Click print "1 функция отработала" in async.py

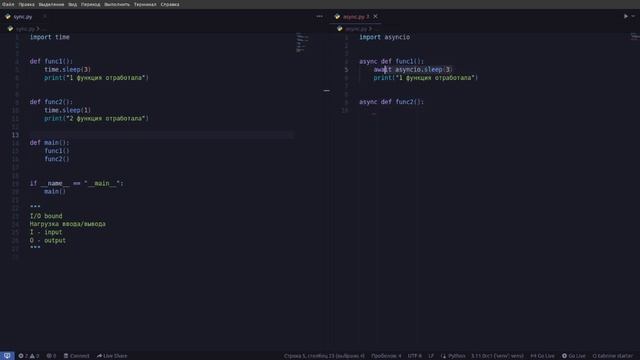425,78
